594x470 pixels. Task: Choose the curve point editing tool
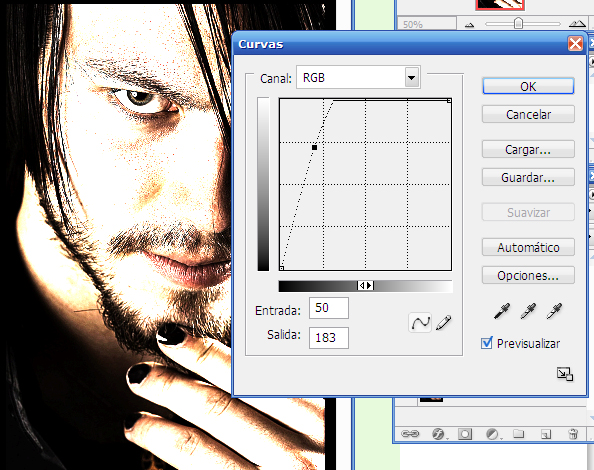click(420, 323)
